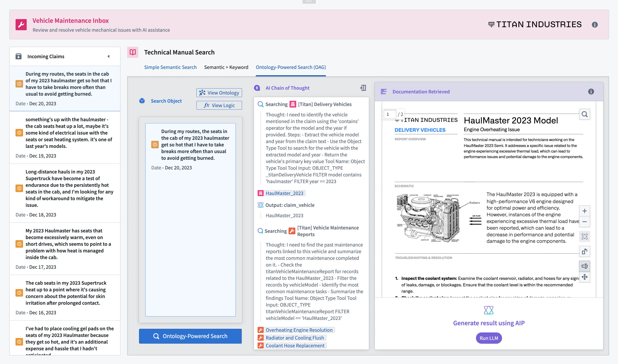Switch to Semantic + Keyword tab
Viewport: 618px width, 364px height.
(226, 67)
